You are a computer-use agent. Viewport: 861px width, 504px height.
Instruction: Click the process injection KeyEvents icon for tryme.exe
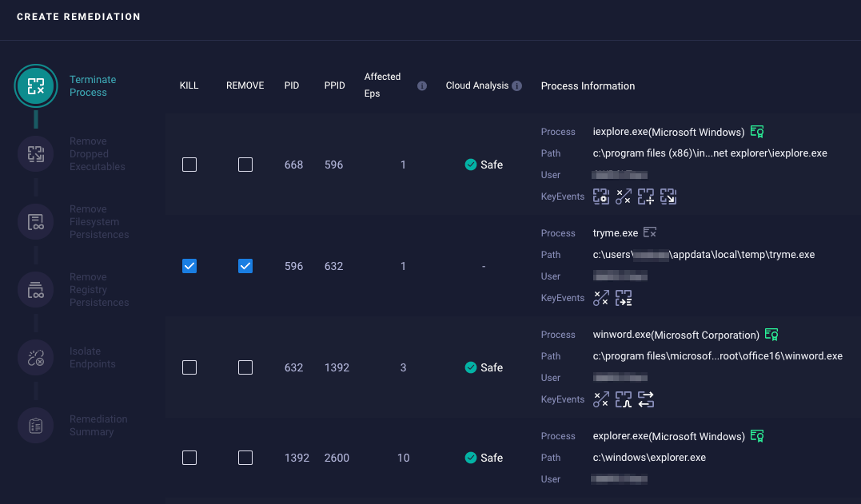click(601, 298)
